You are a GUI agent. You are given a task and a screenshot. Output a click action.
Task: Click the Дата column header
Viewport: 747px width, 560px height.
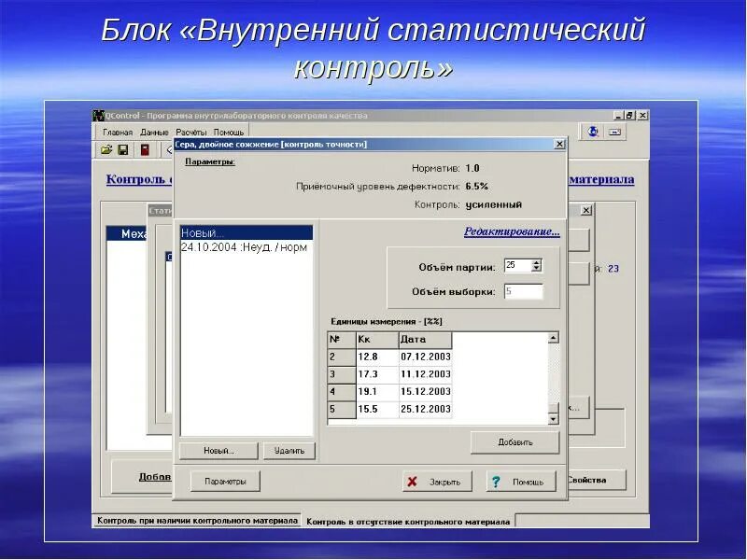425,340
